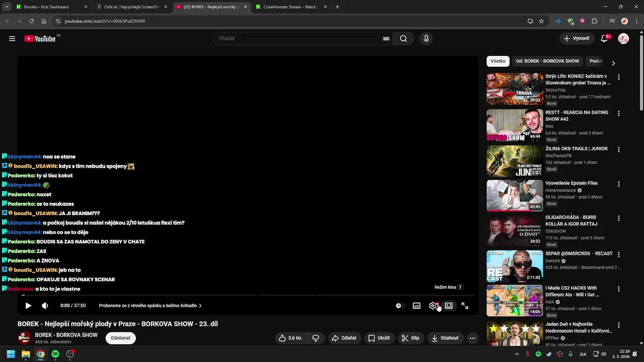The image size is (644, 362).
Task: Open the Chrome three-dot menu
Action: [x=636, y=21]
